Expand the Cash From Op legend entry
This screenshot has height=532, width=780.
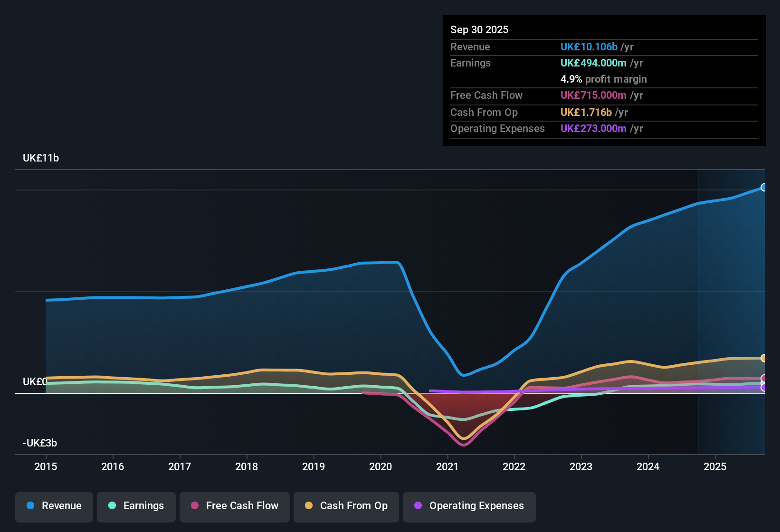point(346,506)
